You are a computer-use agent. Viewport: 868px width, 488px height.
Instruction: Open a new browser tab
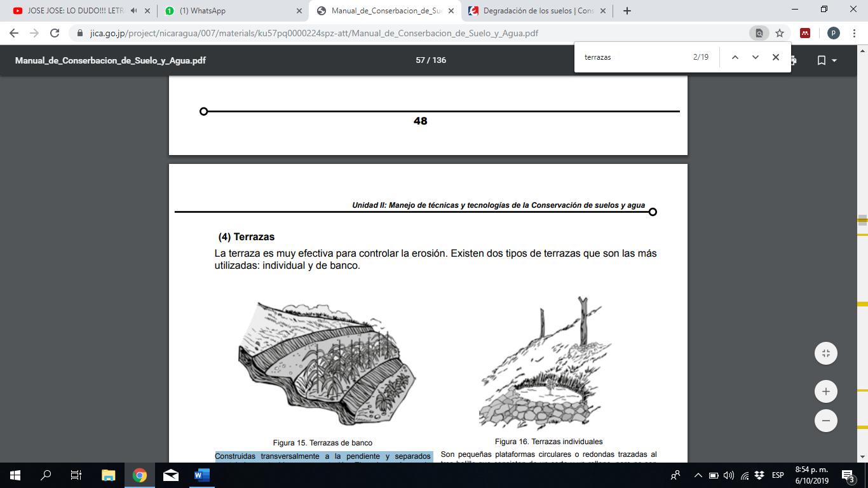pyautogui.click(x=627, y=11)
